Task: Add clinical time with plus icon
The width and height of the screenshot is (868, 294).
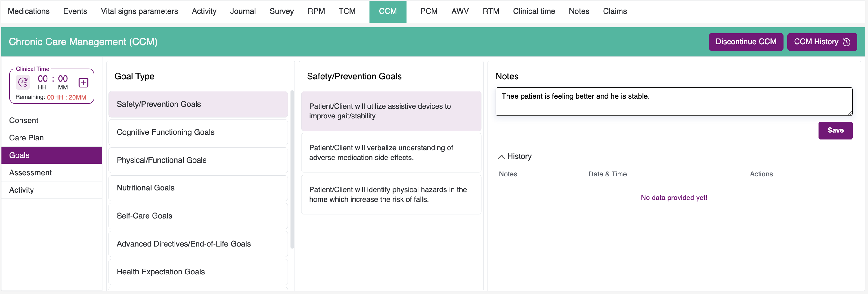Action: pos(83,82)
